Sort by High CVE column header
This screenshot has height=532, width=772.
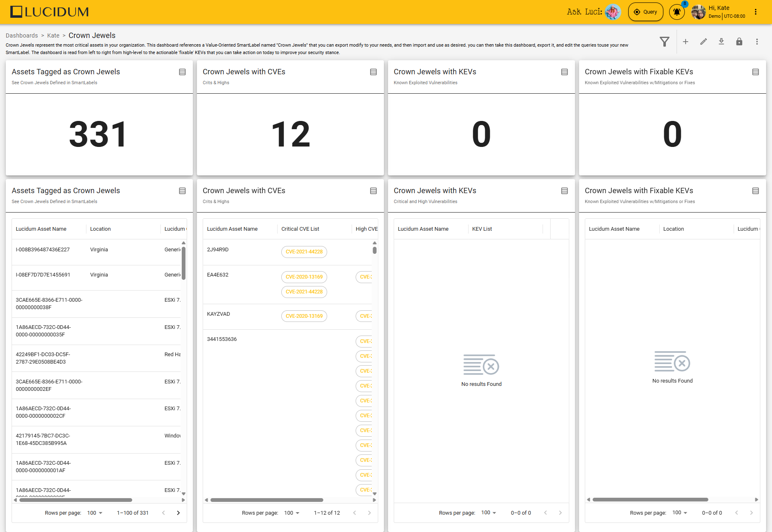click(x=366, y=229)
